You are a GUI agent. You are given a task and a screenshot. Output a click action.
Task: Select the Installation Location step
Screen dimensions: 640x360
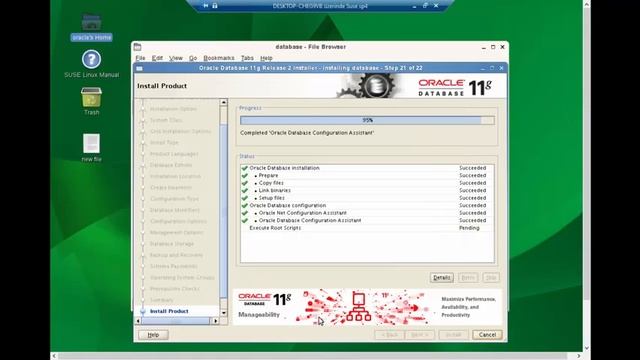tap(176, 176)
